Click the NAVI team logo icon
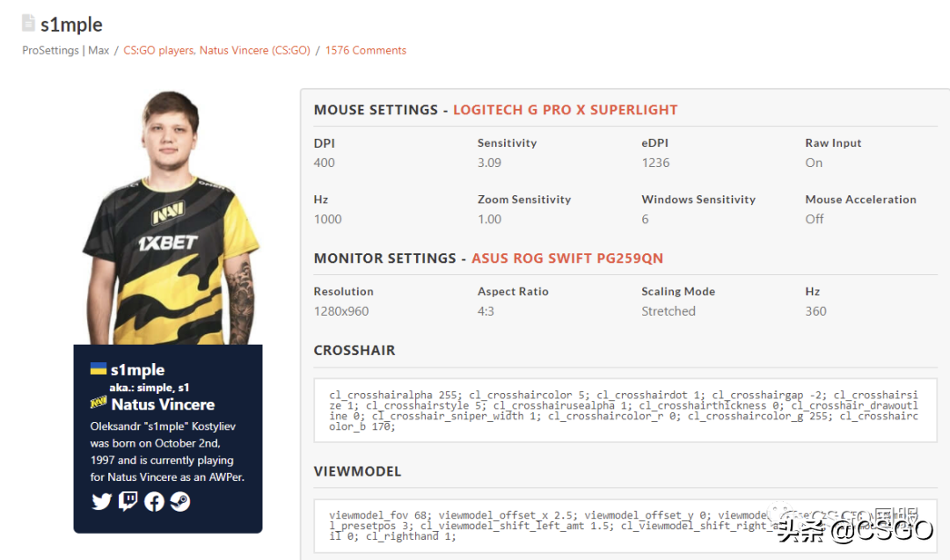Image resolution: width=950 pixels, height=560 pixels. point(99,403)
